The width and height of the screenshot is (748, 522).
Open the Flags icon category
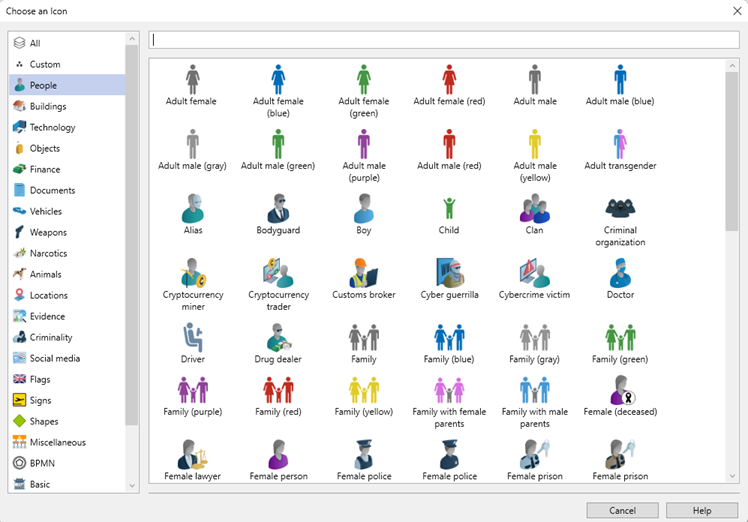coord(40,380)
